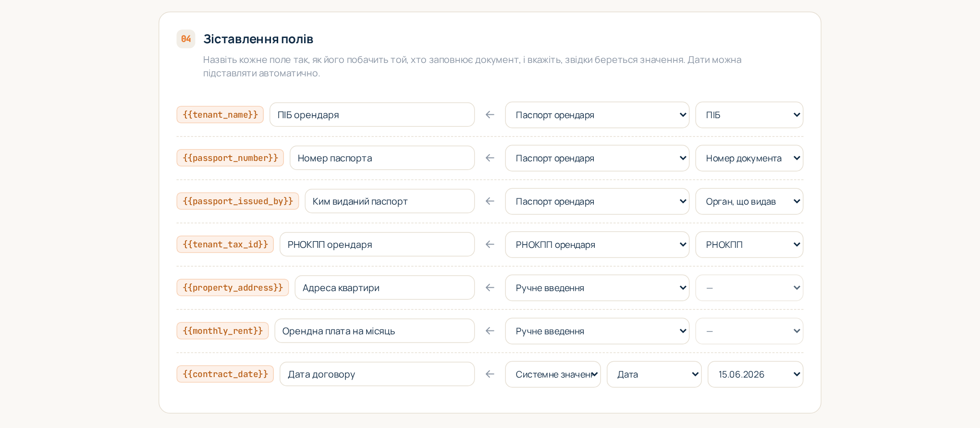Select the {{contract_date}} placeholder tag

(225, 374)
